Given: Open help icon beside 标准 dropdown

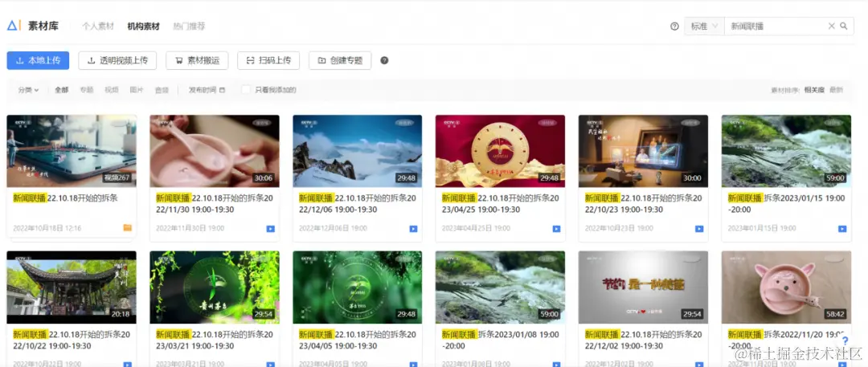Looking at the screenshot, I should click(674, 26).
